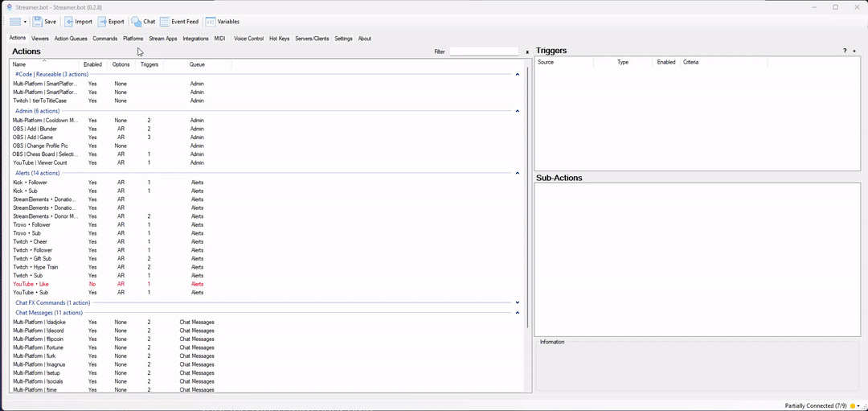Screen dimensions: 868x411
Task: Sort actions by the Options column header
Action: point(121,64)
